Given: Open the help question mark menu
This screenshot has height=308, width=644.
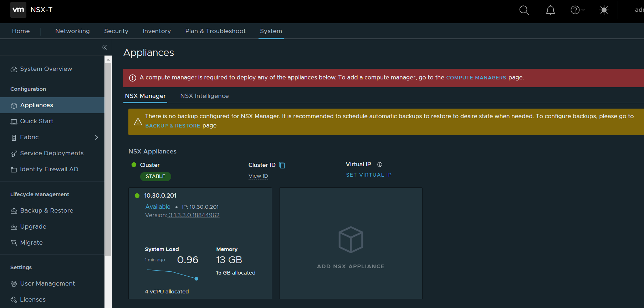Looking at the screenshot, I should [x=577, y=10].
